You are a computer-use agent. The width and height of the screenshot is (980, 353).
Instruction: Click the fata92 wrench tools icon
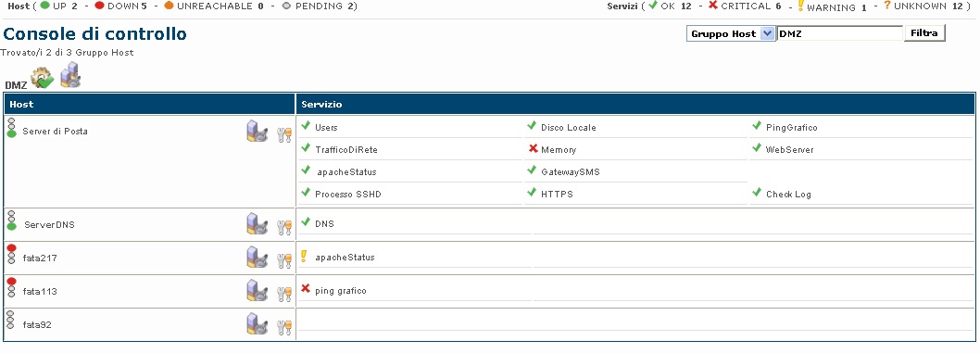284,327
